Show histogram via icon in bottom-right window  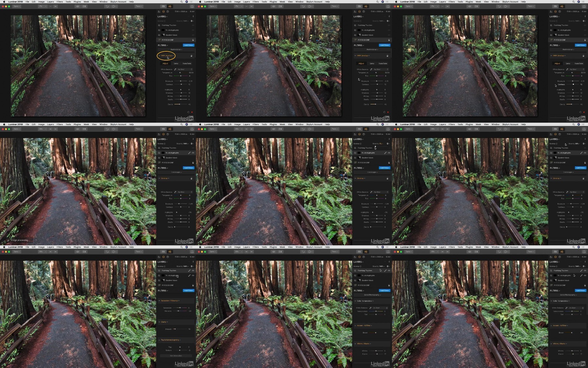pos(551,257)
